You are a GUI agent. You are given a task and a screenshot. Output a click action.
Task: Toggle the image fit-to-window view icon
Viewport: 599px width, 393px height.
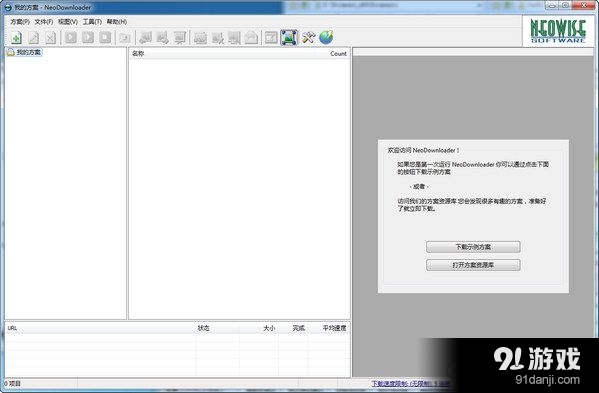click(x=289, y=37)
